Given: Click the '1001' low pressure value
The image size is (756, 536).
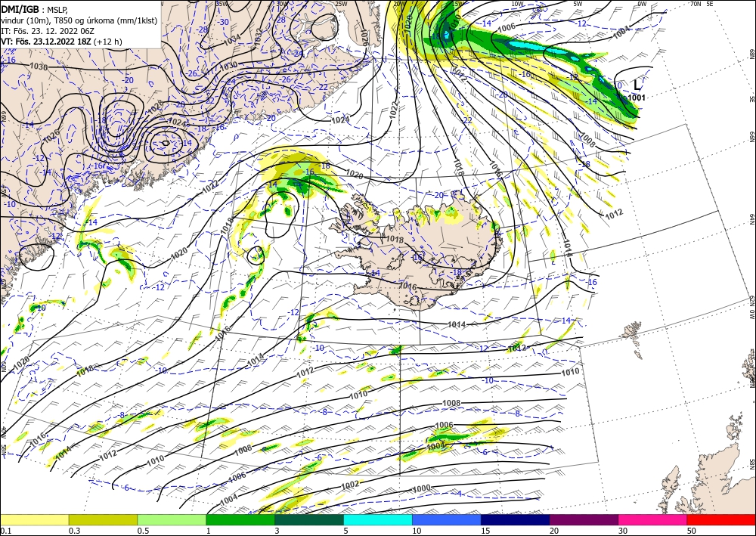Looking at the screenshot, I should click(637, 98).
